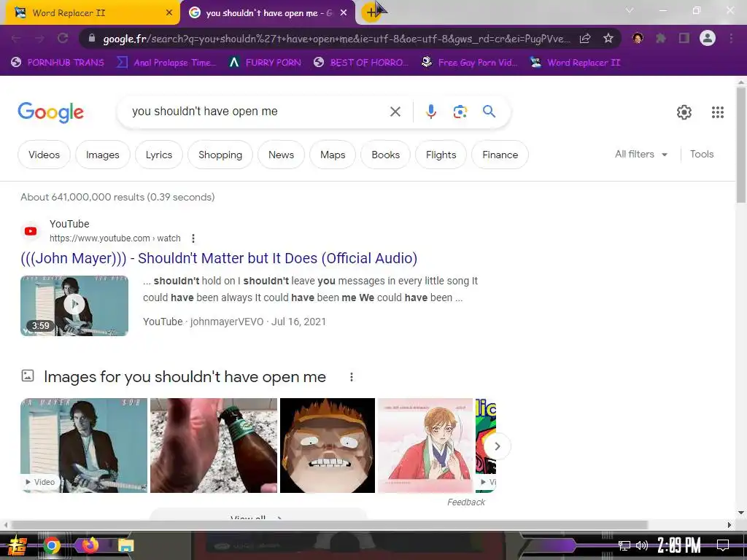Open options for Images section
The height and width of the screenshot is (560, 747).
(352, 377)
